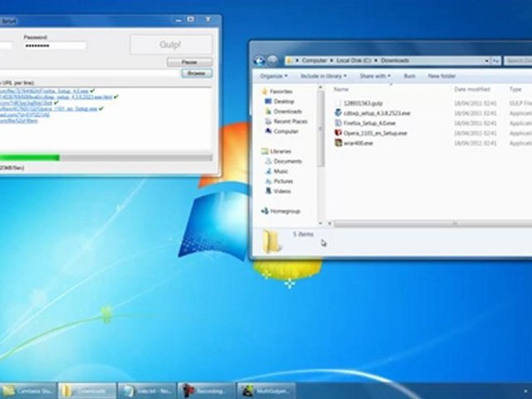Click the Browse button
The width and height of the screenshot is (532, 399).
pos(197,73)
